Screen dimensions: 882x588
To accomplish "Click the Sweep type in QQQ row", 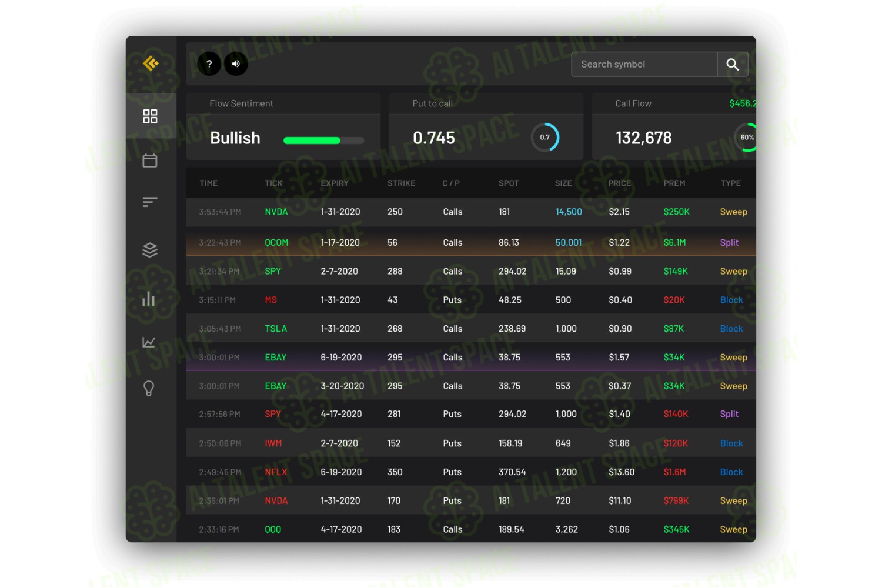I will [734, 530].
